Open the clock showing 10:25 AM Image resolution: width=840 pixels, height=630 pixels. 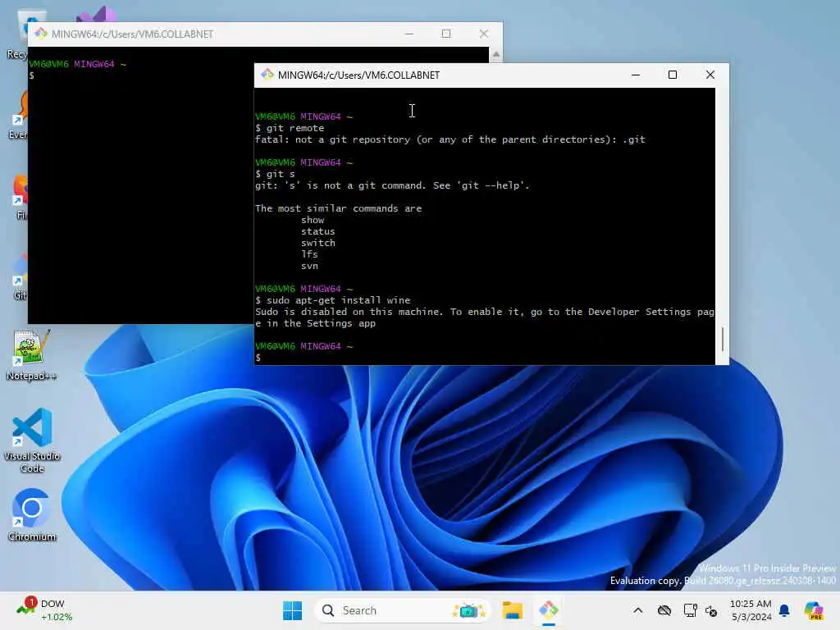point(751,610)
